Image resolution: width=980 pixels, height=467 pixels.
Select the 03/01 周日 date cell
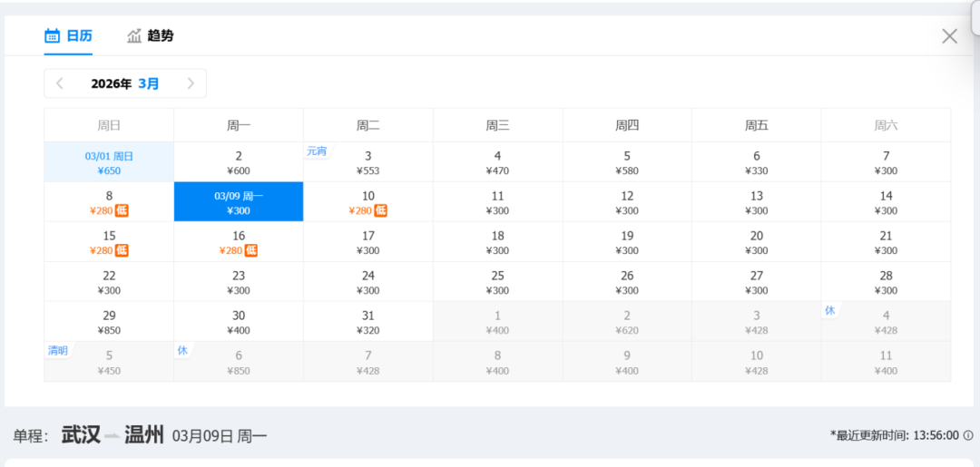109,162
